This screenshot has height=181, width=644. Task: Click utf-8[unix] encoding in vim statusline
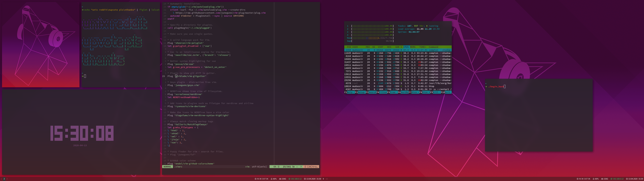(x=259, y=166)
